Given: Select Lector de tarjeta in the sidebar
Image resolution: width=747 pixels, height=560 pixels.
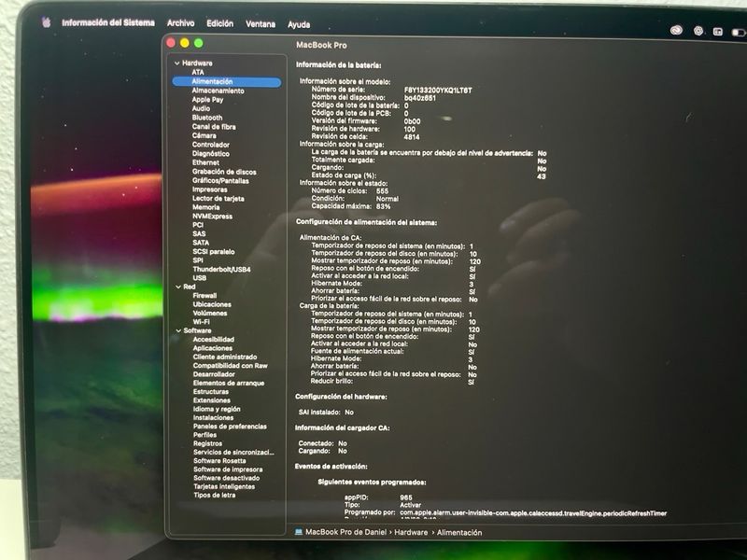Looking at the screenshot, I should pos(218,199).
